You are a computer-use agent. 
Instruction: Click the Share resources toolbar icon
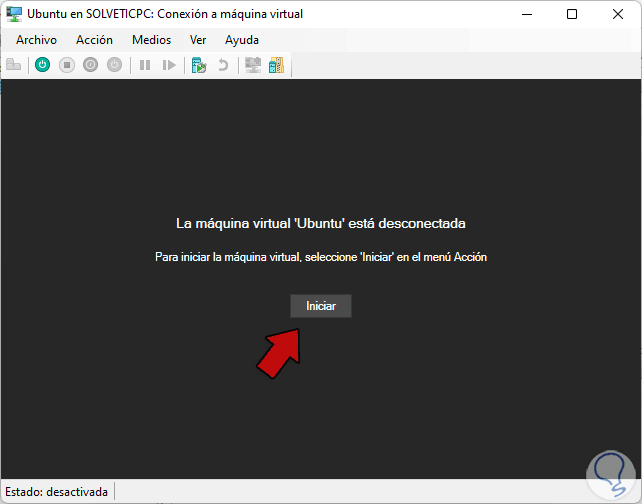pyautogui.click(x=277, y=65)
